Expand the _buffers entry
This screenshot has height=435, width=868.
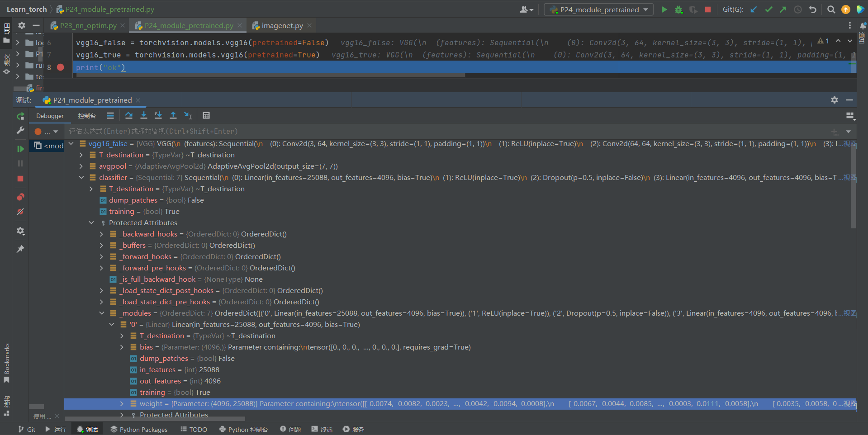[101, 246]
